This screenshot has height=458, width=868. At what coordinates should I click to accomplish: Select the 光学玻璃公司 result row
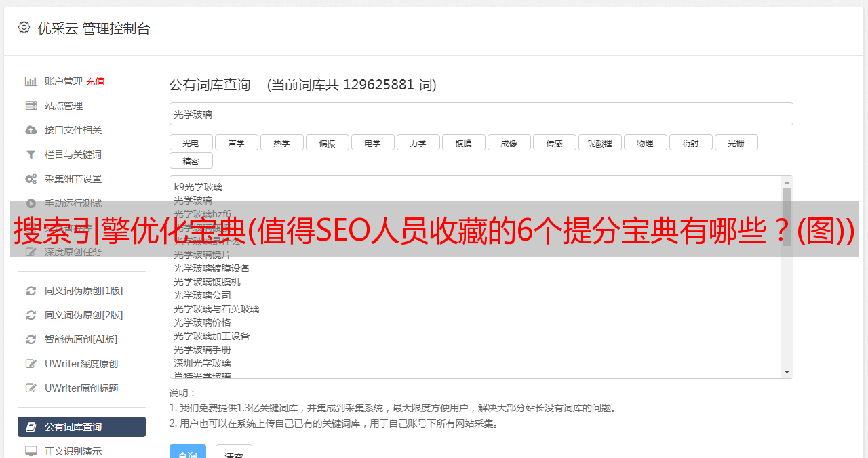point(202,295)
